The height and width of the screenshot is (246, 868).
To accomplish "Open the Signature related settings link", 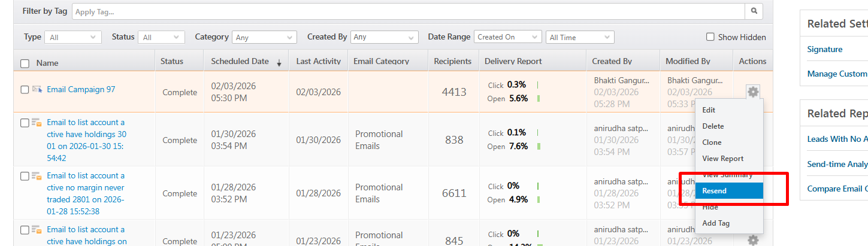I will [824, 49].
